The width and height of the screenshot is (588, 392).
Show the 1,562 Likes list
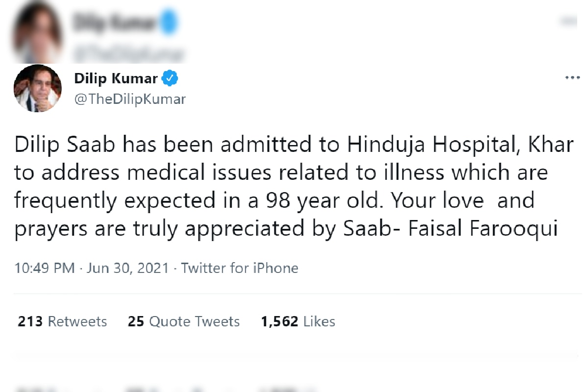coord(298,321)
